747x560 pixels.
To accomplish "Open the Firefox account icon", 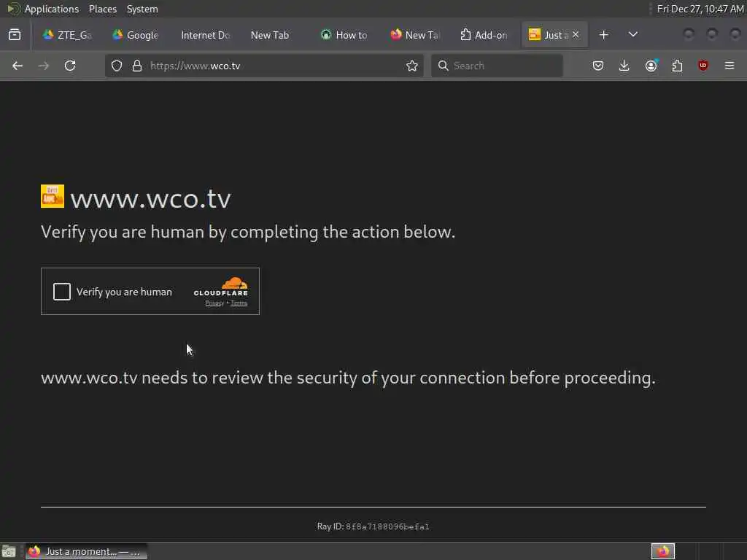I will [x=651, y=66].
